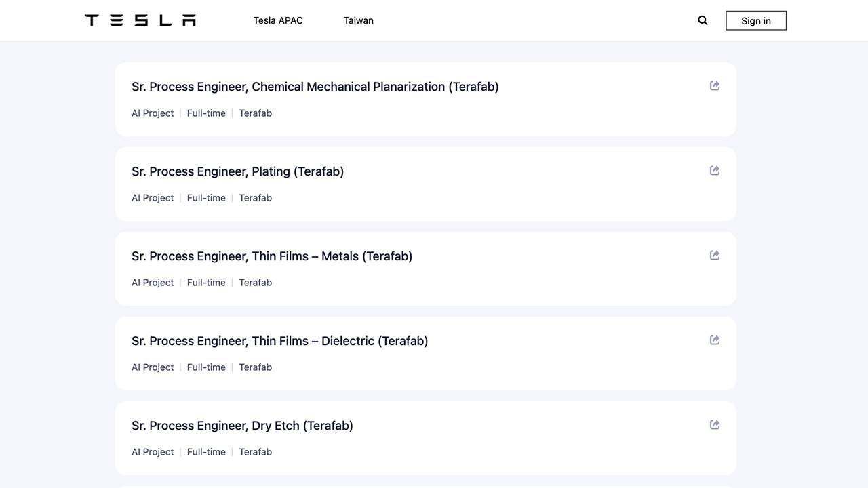This screenshot has height=488, width=868.
Task: Open search with the magnifying glass icon
Action: pos(703,20)
